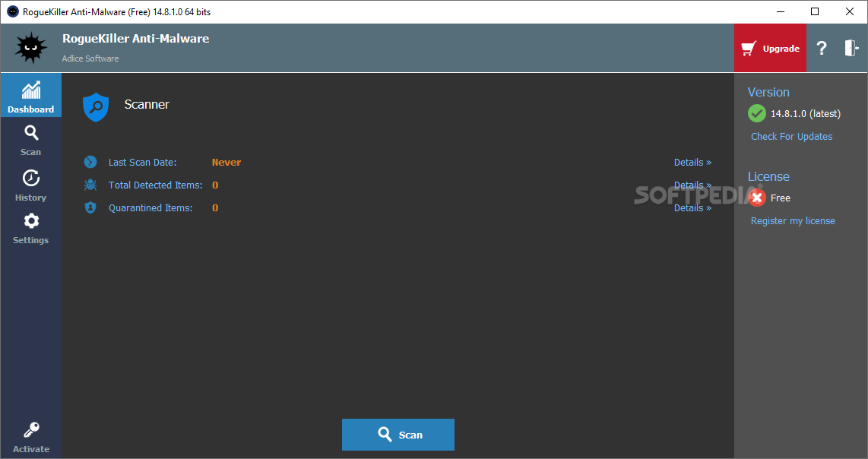Screen dimensions: 868x459
Task: Click the Last Scan Date label
Action: [142, 162]
